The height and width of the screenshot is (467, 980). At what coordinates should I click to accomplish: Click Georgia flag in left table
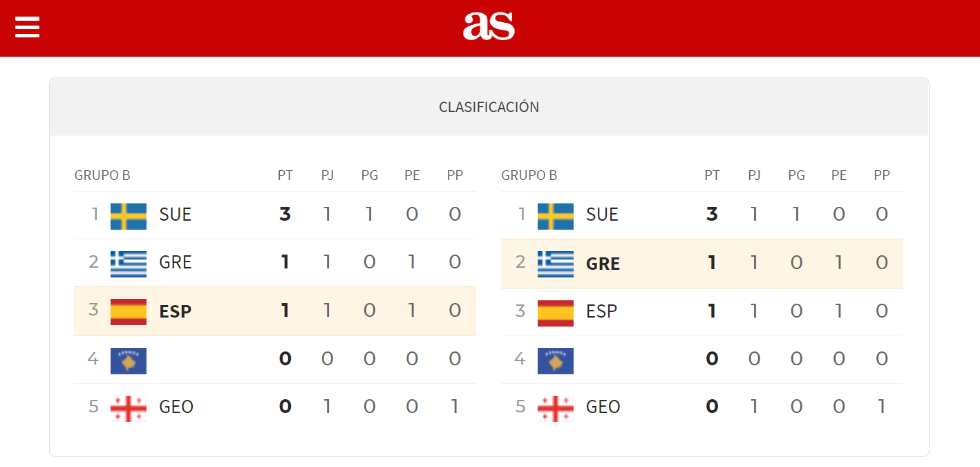129,409
